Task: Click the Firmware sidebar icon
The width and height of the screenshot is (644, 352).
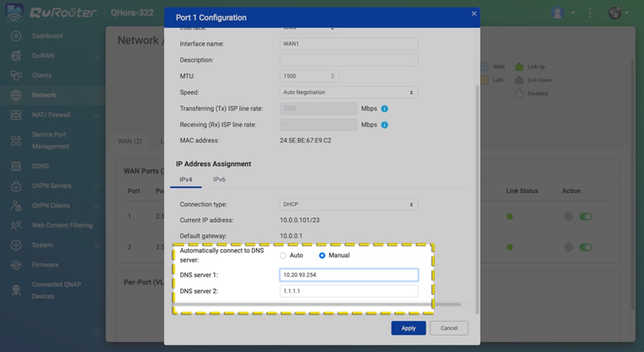Action: 16,265
